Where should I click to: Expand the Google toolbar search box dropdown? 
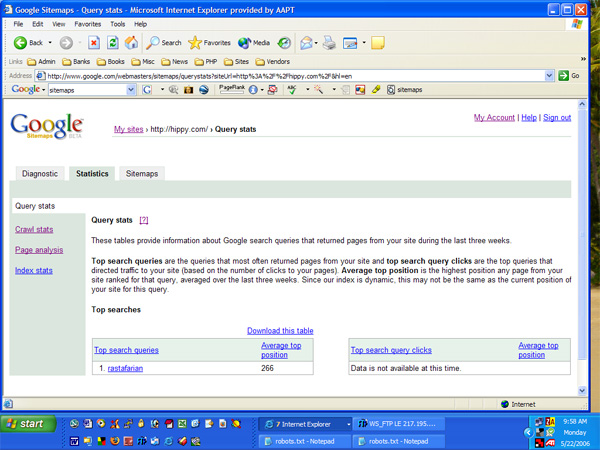pyautogui.click(x=130, y=90)
